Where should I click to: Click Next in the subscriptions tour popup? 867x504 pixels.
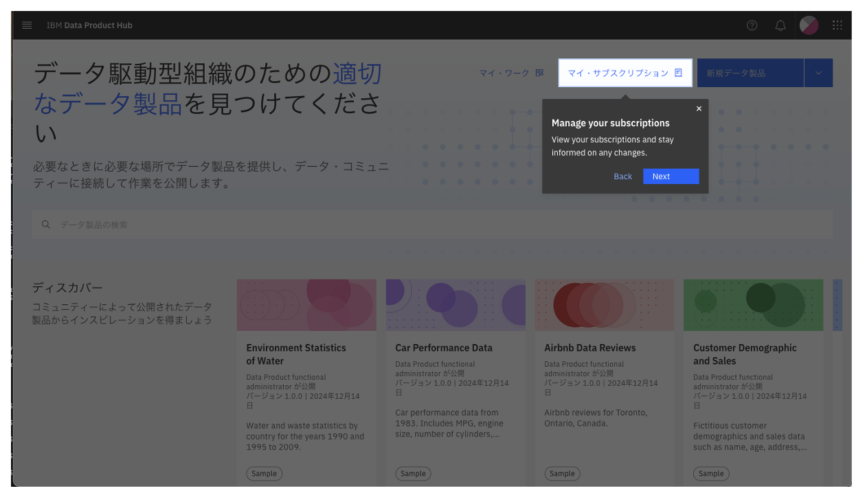670,176
